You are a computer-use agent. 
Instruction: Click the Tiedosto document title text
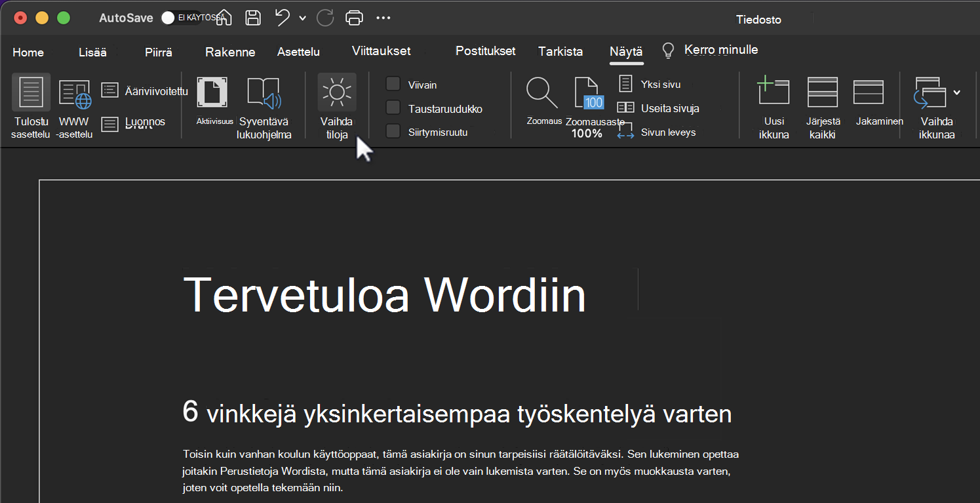(x=759, y=20)
